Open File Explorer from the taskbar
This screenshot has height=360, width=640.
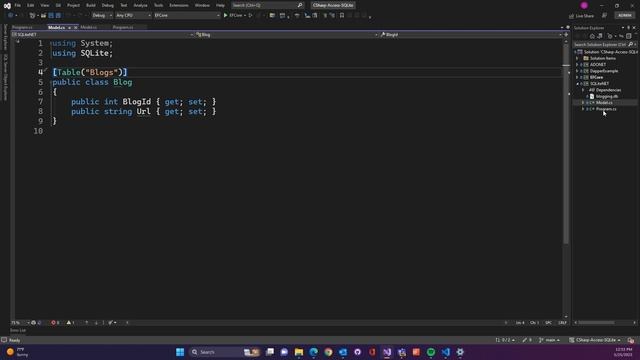pos(299,352)
